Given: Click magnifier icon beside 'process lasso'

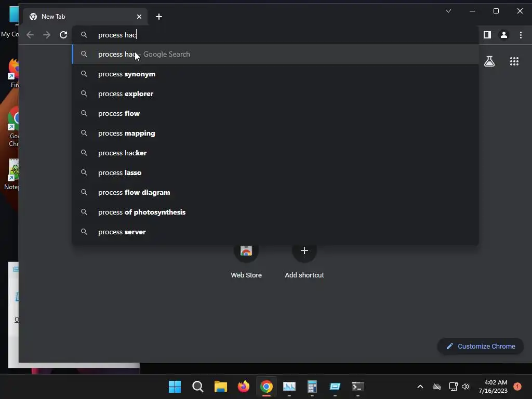Looking at the screenshot, I should (x=84, y=172).
